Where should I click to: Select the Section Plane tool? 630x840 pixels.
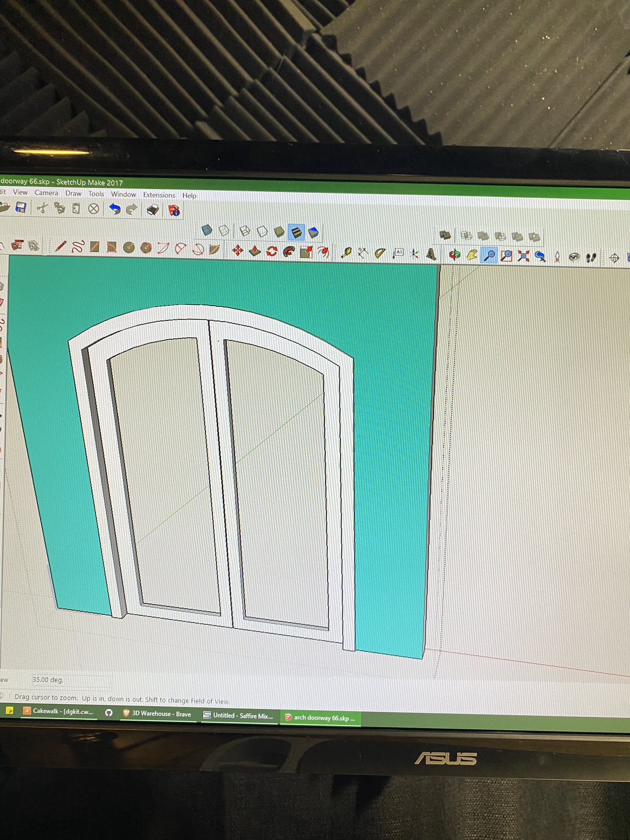point(614,259)
